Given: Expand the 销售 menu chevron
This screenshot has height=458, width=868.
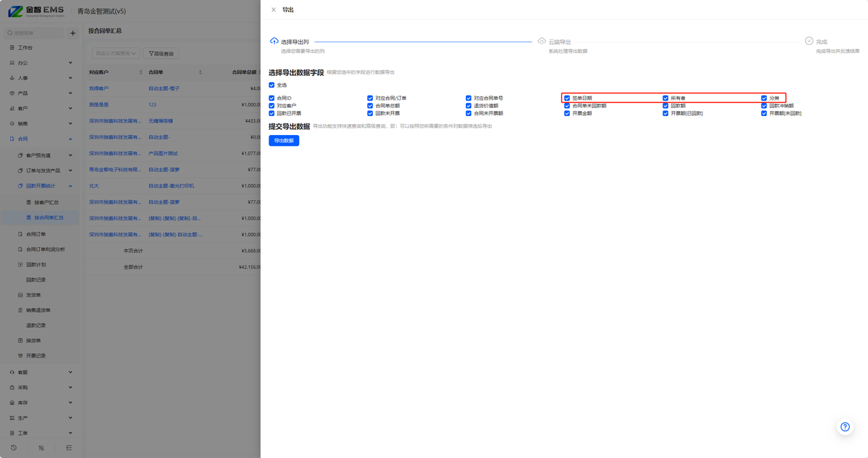Looking at the screenshot, I should [71, 123].
